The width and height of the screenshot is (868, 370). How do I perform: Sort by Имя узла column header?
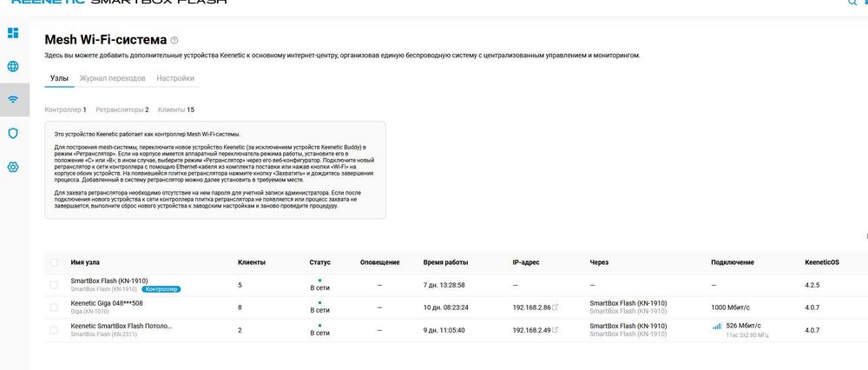tap(85, 262)
